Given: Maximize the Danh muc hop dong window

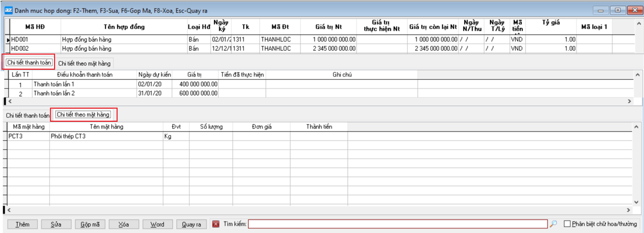Looking at the screenshot, I should [x=618, y=10].
